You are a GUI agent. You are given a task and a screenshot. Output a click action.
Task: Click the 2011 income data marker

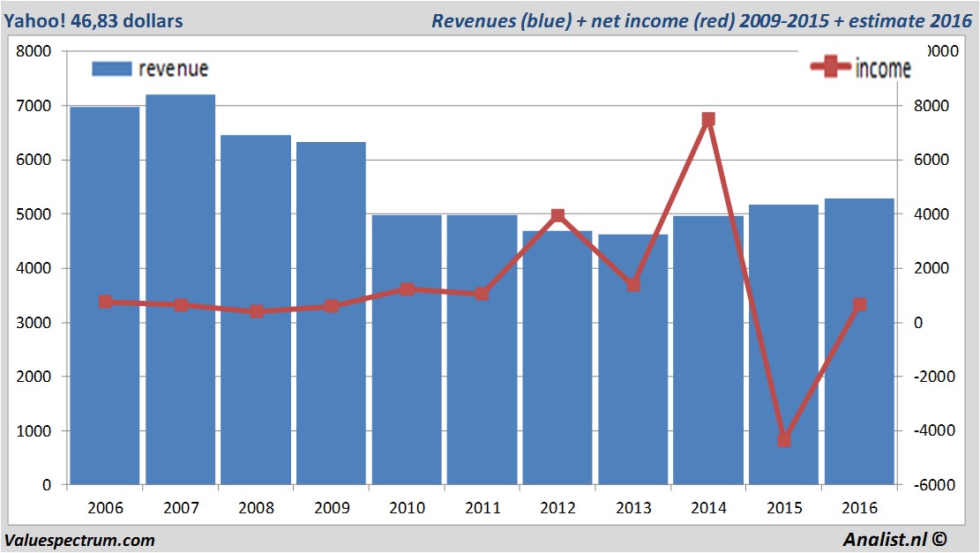[x=482, y=294]
